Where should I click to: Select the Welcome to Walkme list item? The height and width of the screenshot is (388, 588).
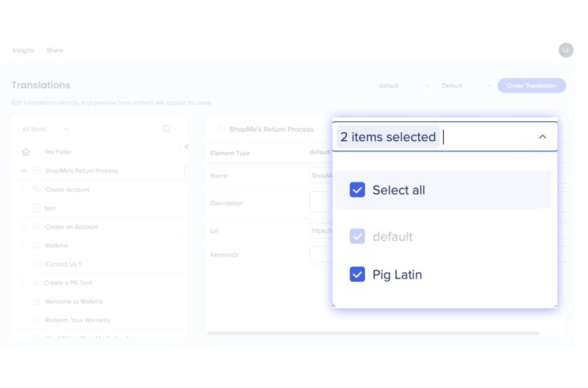tap(73, 301)
